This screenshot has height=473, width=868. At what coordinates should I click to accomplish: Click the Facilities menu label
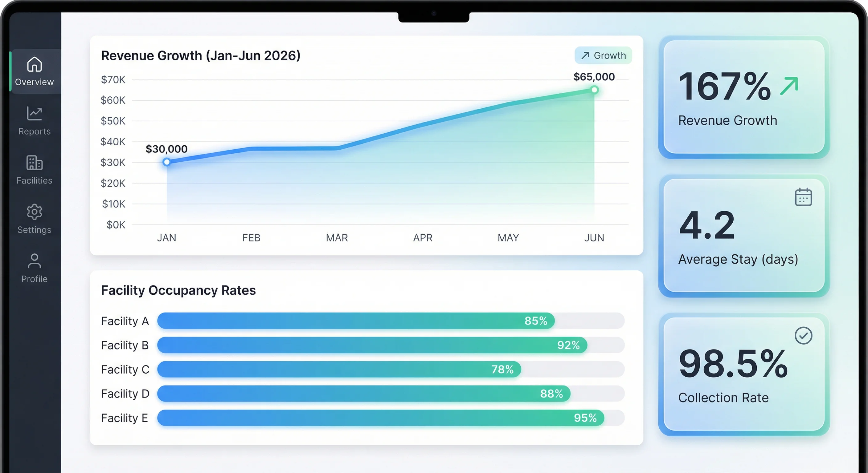[x=35, y=180]
